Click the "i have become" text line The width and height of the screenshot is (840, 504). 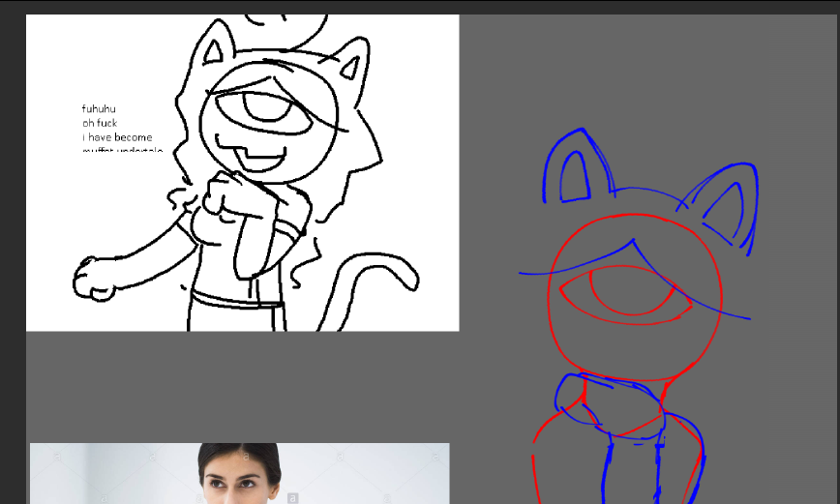point(117,137)
